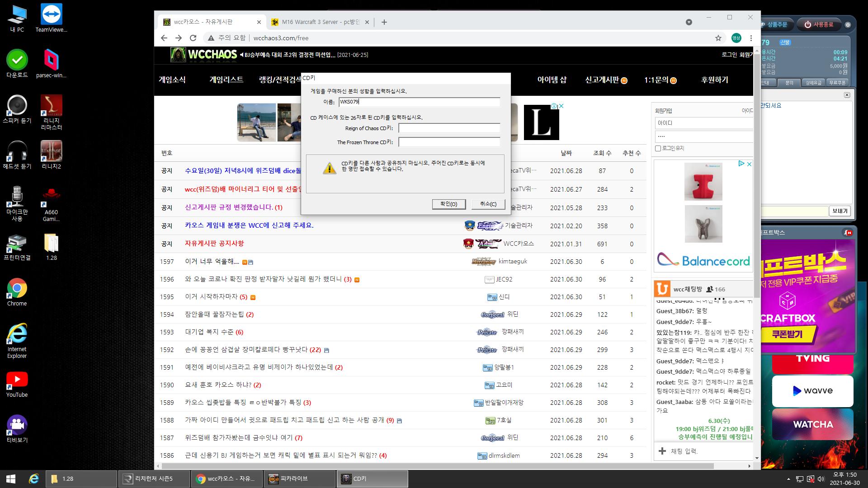
Task: Reload the wcchaos3 page
Action: 193,38
